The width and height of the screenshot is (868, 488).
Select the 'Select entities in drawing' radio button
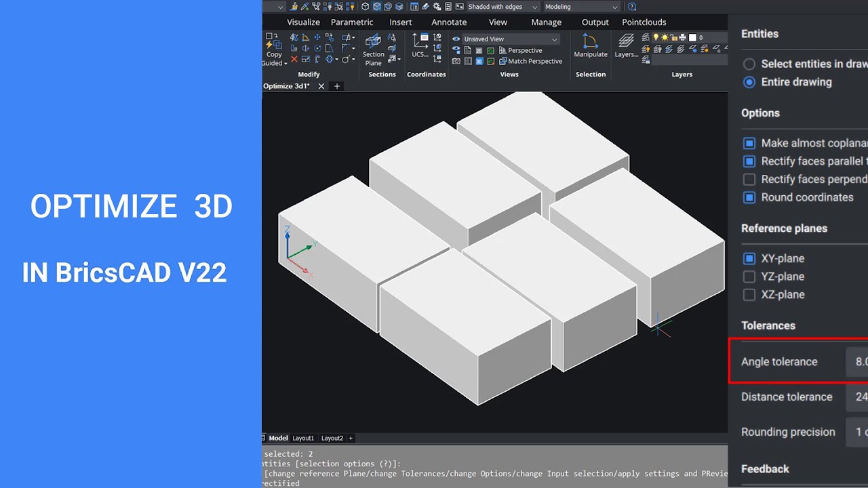pos(749,64)
